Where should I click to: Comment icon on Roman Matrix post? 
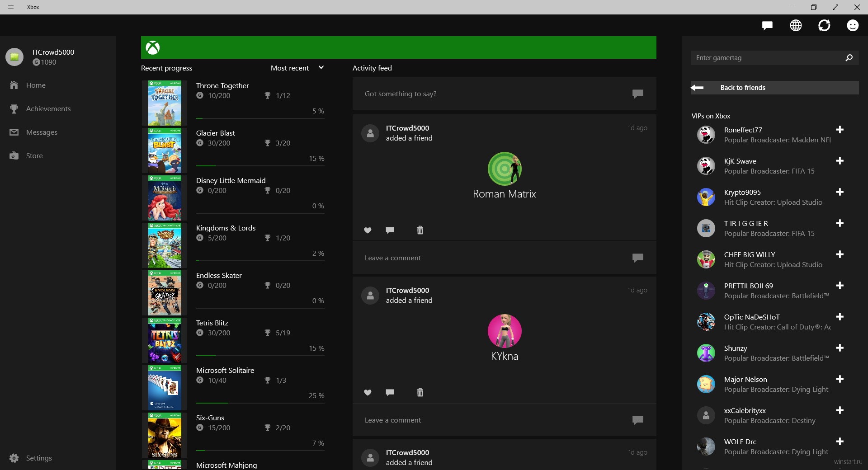390,230
